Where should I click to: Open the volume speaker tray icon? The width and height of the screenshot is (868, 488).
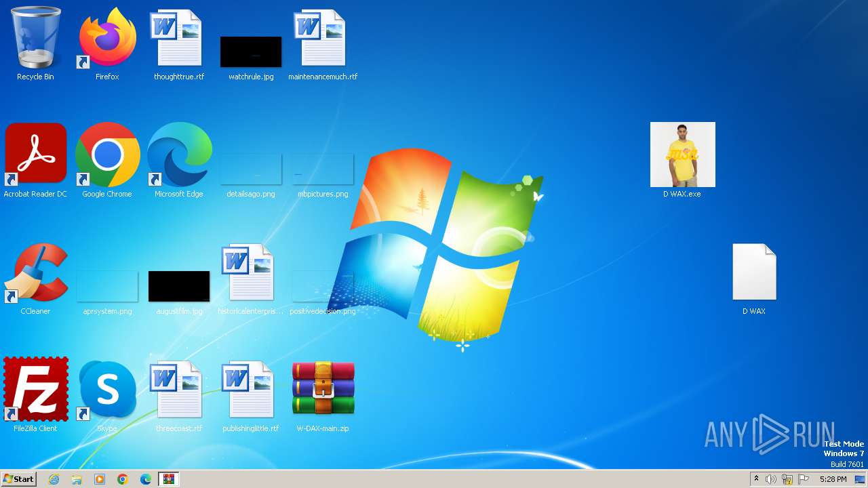(771, 479)
